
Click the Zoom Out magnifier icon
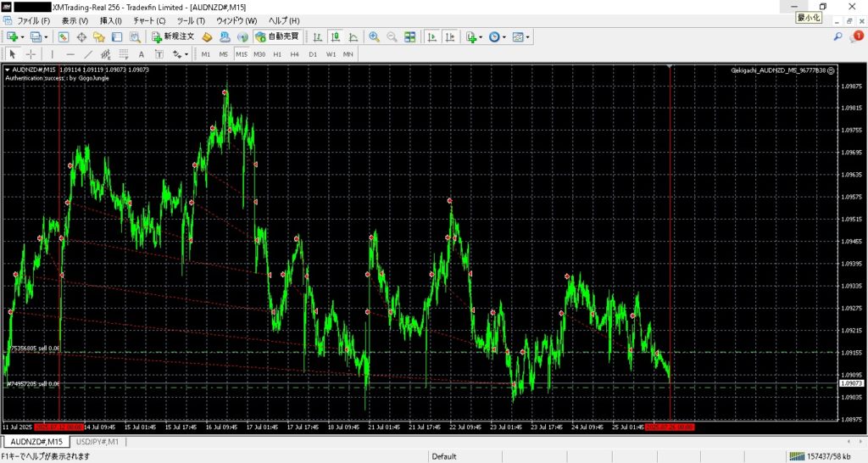[392, 36]
